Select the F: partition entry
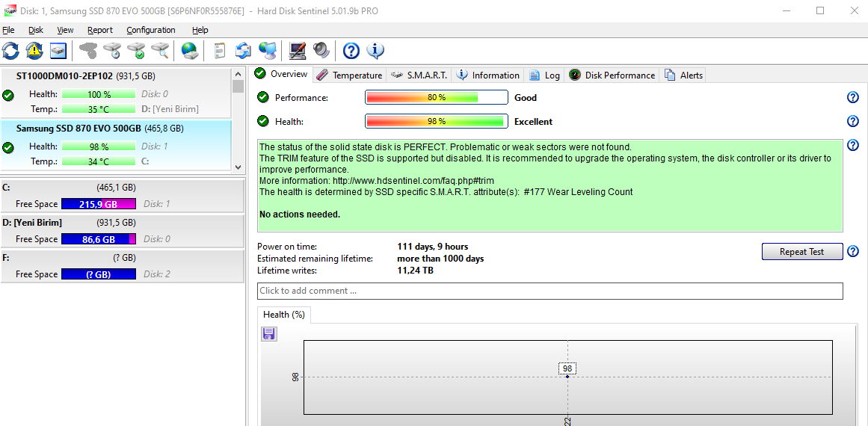The height and width of the screenshot is (426, 868). tap(122, 266)
